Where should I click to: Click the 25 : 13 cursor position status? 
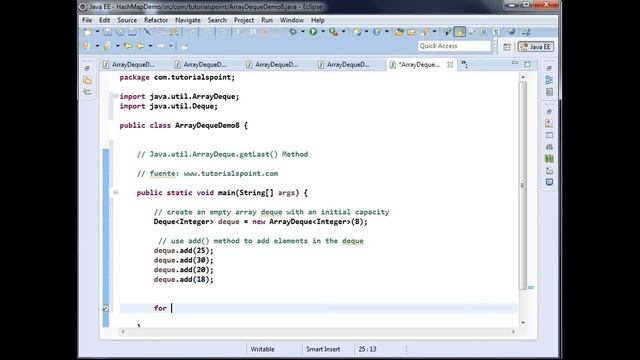[367, 349]
